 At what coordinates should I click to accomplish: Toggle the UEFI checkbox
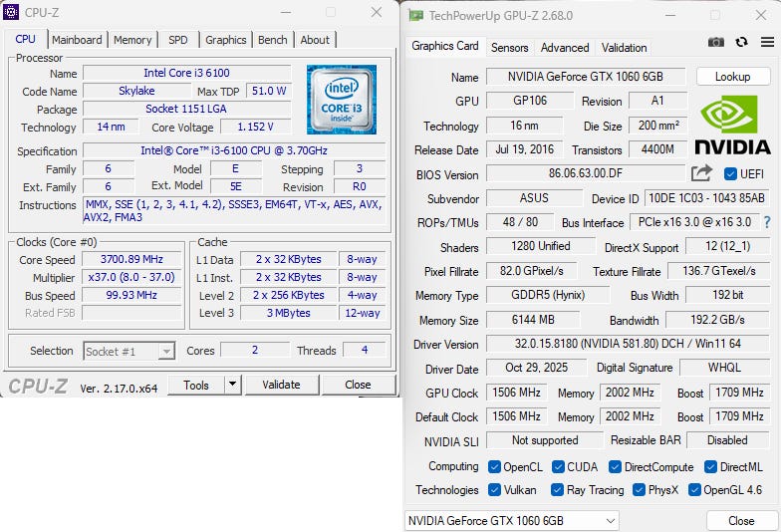[x=730, y=173]
